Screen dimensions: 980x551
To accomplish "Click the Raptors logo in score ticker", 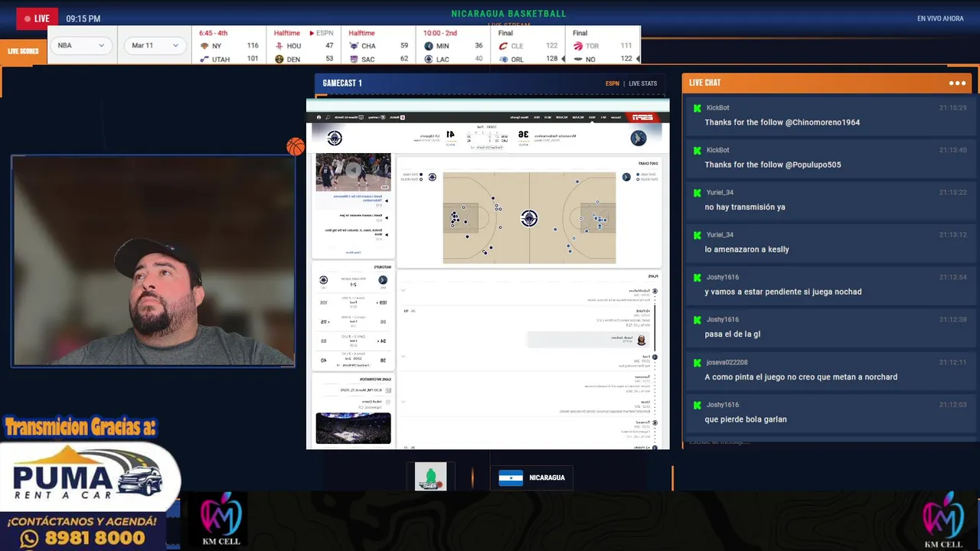I will [578, 46].
